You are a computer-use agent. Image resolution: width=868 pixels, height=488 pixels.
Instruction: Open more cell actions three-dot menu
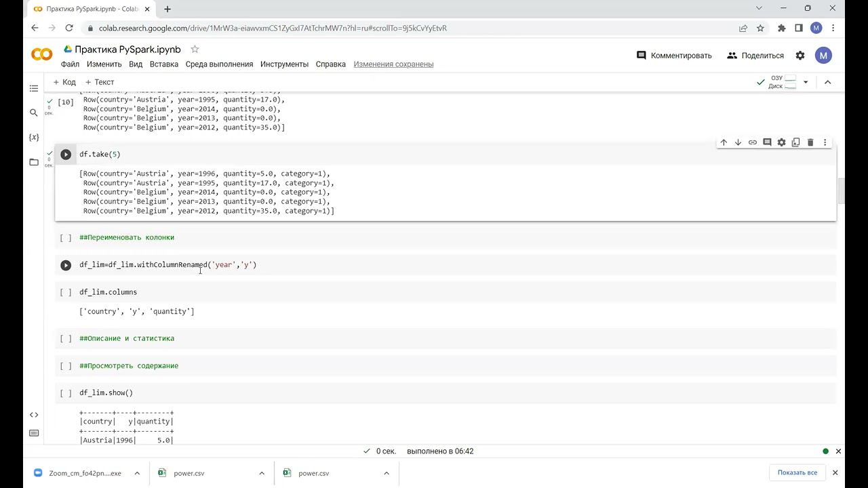pyautogui.click(x=825, y=142)
